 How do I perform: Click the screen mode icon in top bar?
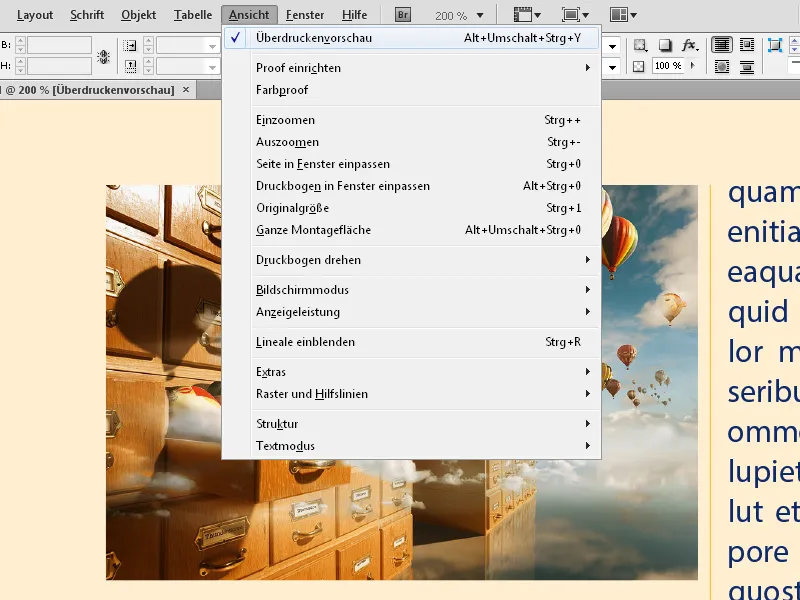point(571,15)
